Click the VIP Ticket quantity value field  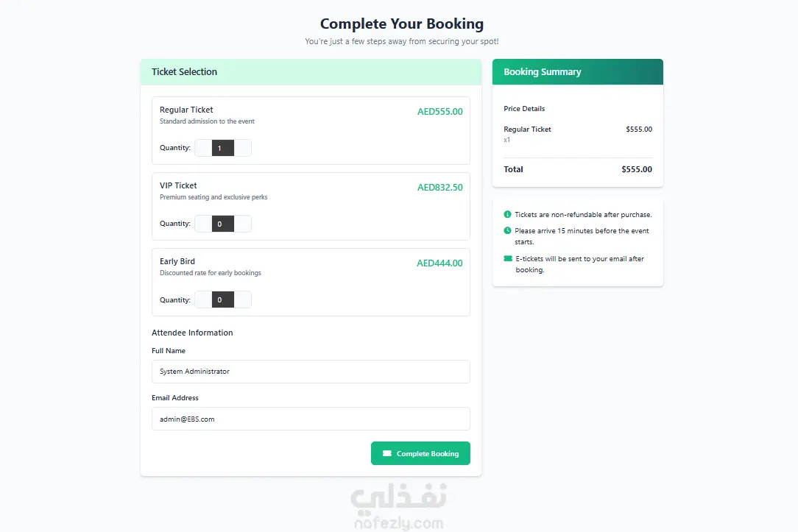click(x=223, y=224)
